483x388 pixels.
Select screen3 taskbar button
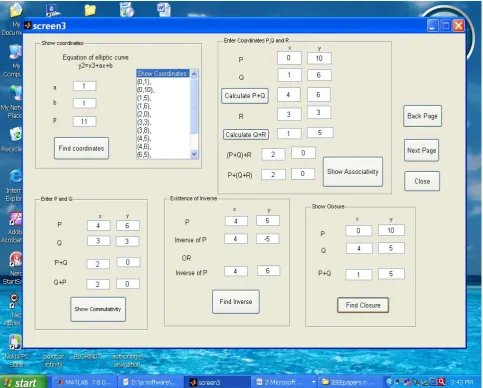[x=217, y=382]
